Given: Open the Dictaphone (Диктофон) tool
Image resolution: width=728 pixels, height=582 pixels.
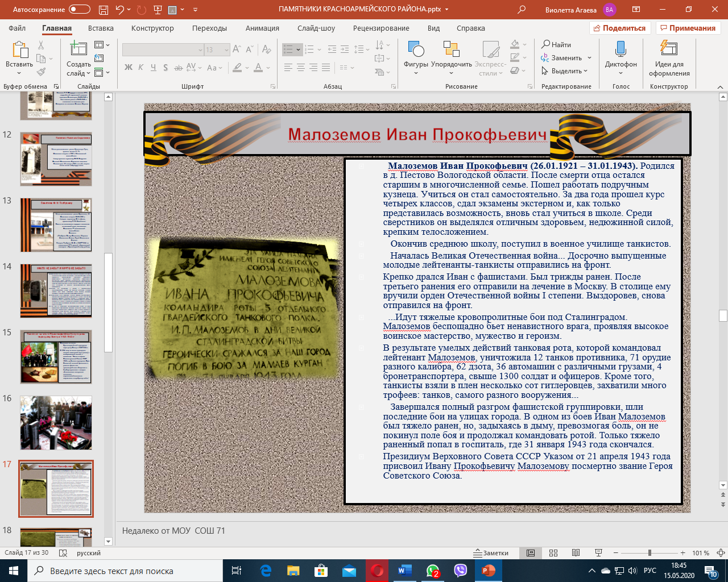Looking at the screenshot, I should [621, 50].
